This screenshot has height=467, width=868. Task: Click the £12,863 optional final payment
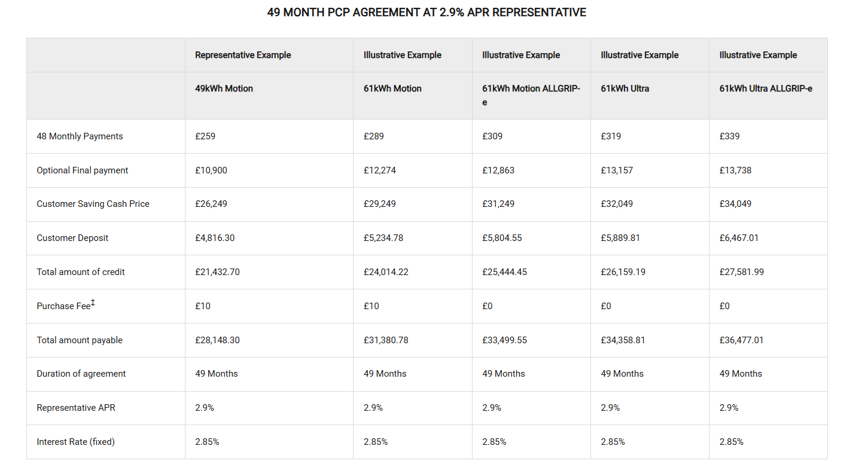coord(498,170)
